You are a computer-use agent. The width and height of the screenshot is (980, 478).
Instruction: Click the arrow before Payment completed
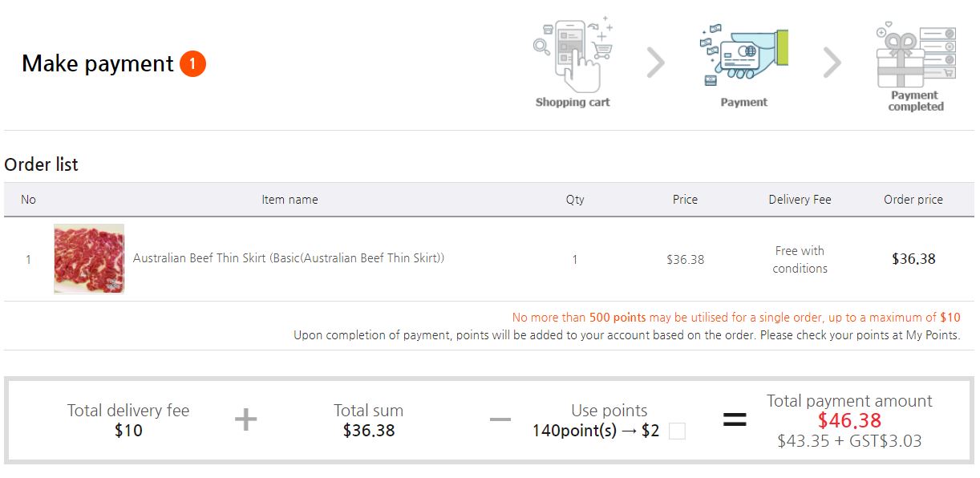(x=832, y=63)
